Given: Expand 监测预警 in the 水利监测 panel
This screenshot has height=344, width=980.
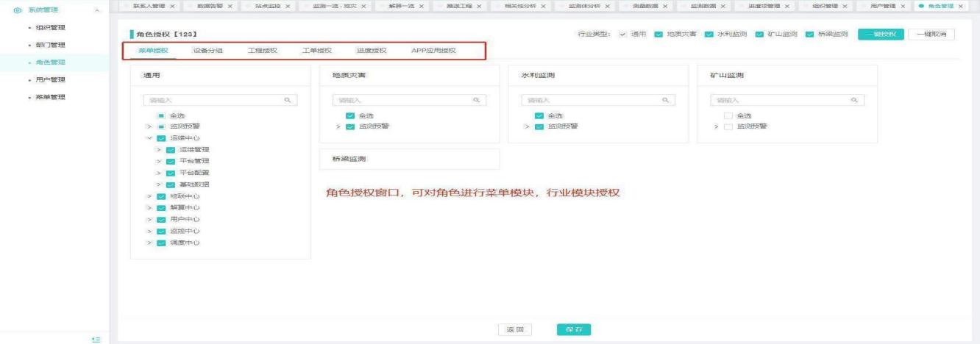Looking at the screenshot, I should click(528, 126).
